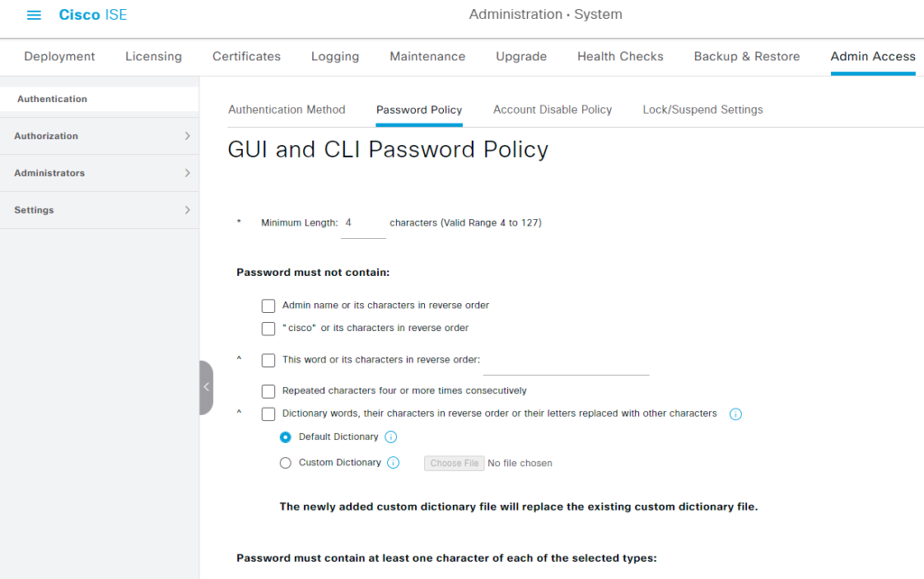Click info icon next to Custom Dictionary

click(393, 463)
